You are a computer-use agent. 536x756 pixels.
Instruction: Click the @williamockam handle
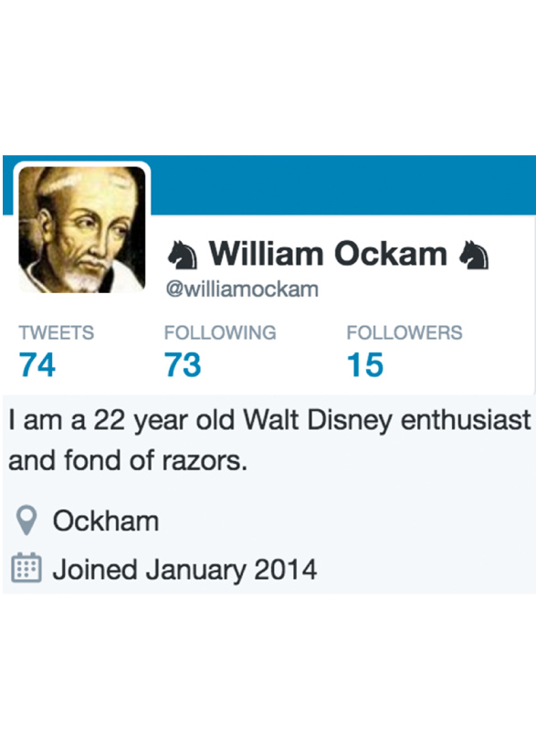[x=242, y=289]
